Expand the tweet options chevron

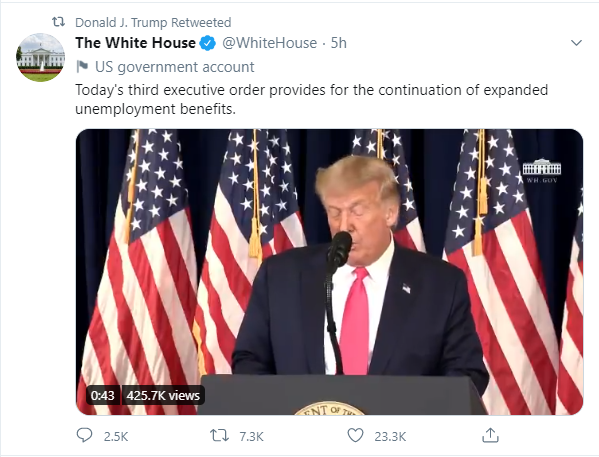[576, 43]
